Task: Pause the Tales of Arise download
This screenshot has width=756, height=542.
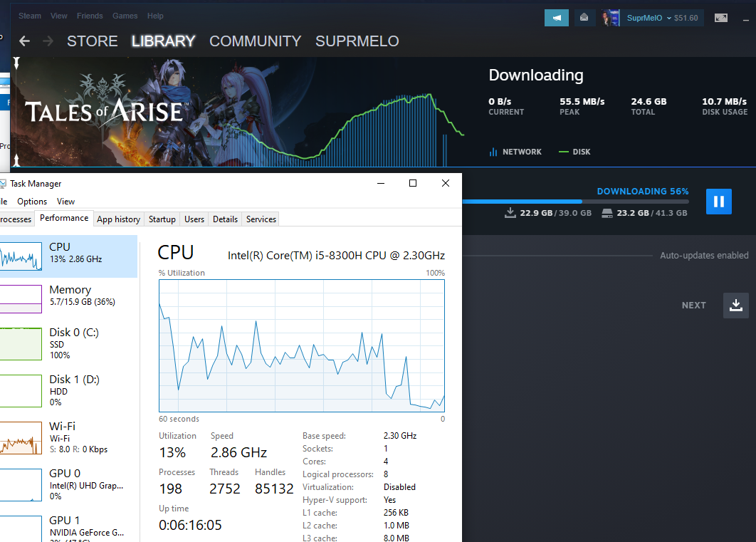Action: coord(718,202)
